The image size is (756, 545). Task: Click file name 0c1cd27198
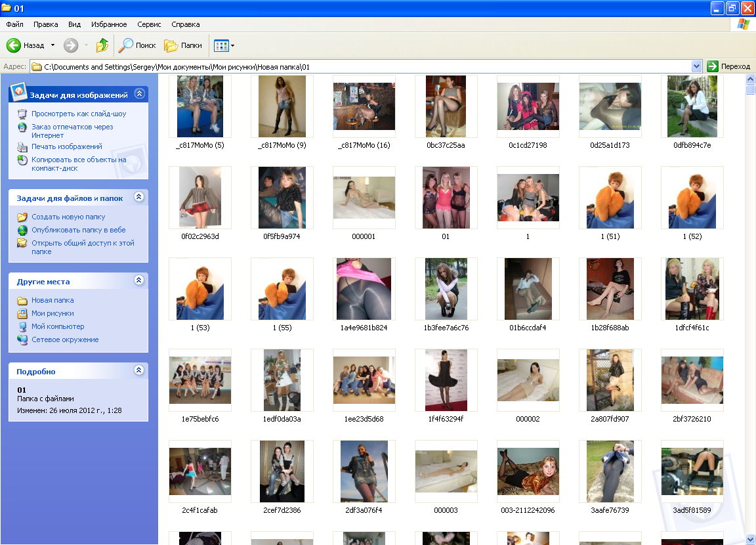tap(528, 145)
